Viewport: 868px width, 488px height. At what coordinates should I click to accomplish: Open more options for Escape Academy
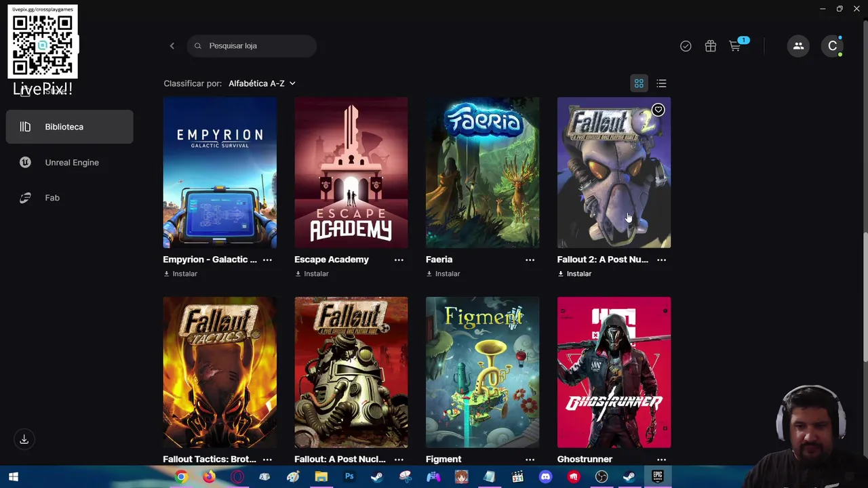click(399, 260)
